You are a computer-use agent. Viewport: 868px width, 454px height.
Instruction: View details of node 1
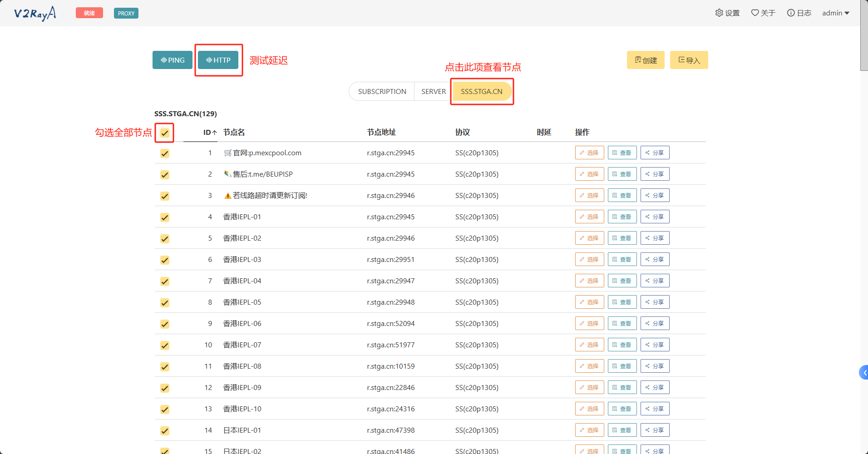click(x=622, y=153)
